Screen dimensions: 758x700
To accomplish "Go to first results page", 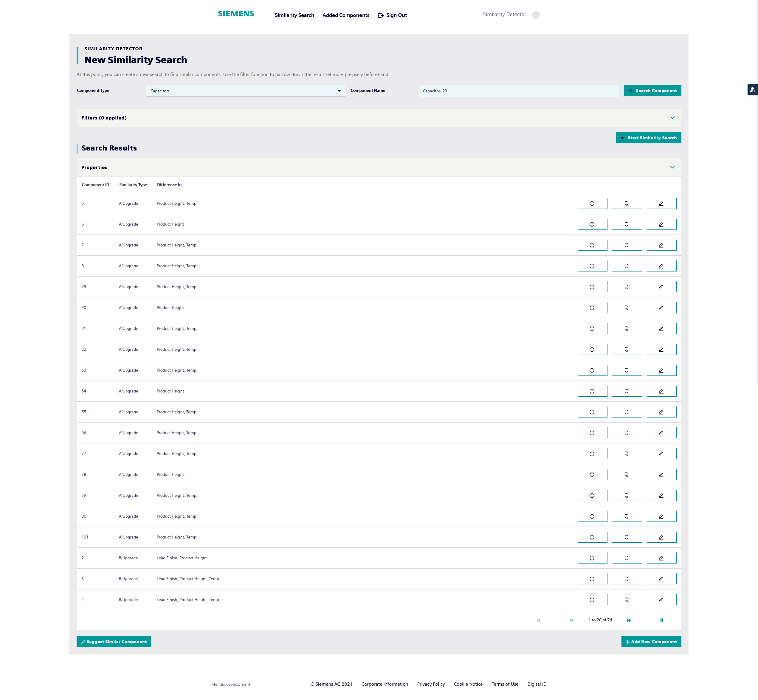I will pyautogui.click(x=539, y=620).
